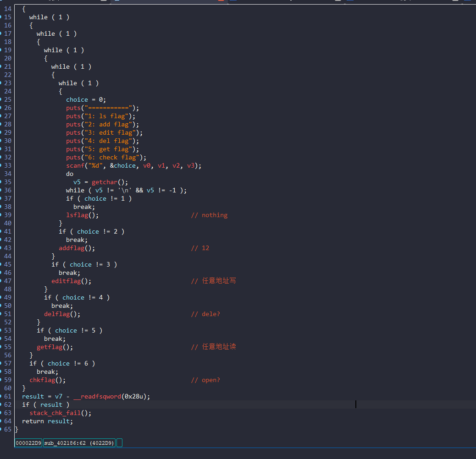This screenshot has height=459, width=476.
Task: Click the string "2: add flag"
Action: click(108, 124)
